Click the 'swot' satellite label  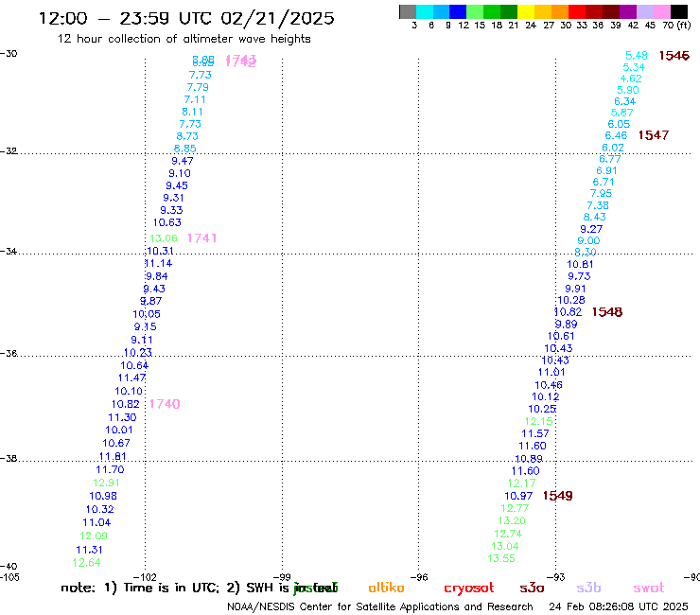(649, 588)
